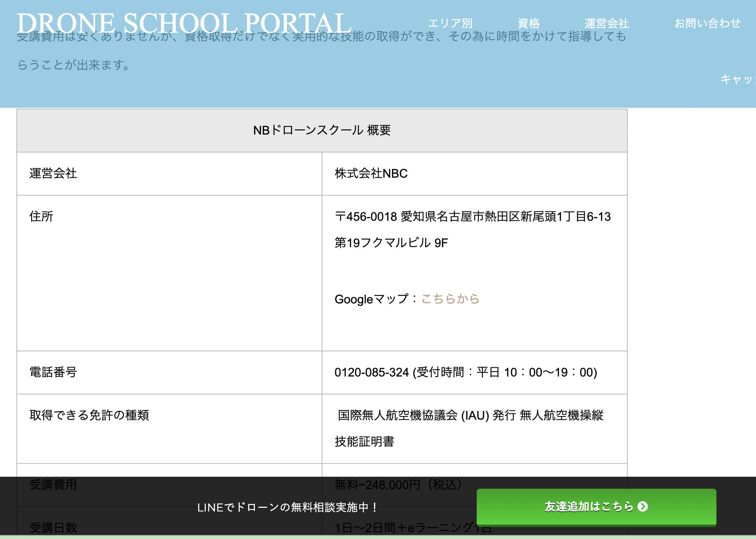Select the 住所 row label

42,216
